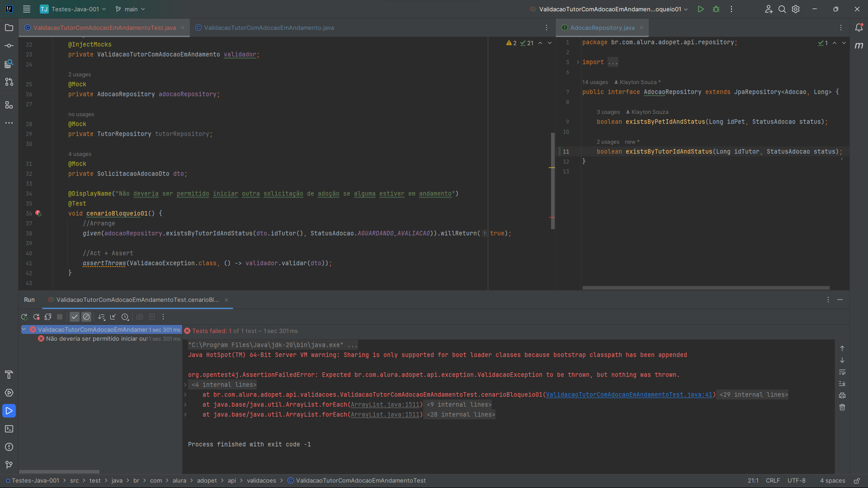Open ValidacaoTutorComAdocaoEmAndamentoTest.java:41 stack link
Viewport: 868px width, 488px height.
(629, 395)
